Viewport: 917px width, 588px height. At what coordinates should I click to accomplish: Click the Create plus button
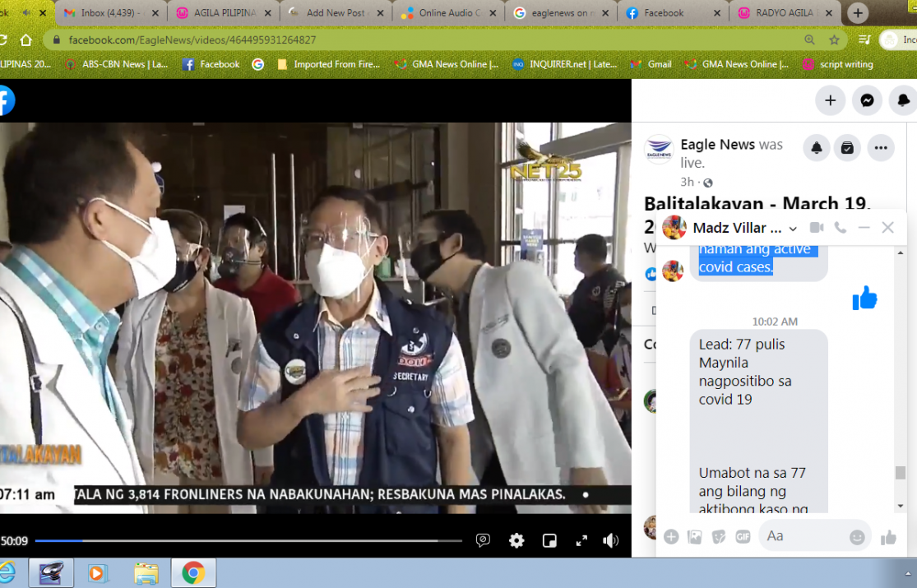point(831,100)
